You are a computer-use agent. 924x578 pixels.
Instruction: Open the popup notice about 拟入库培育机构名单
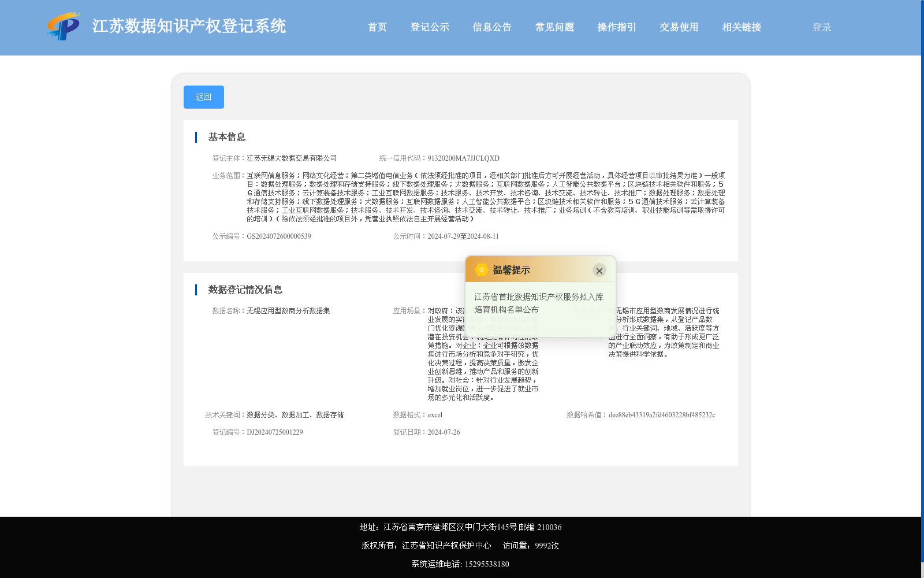click(x=539, y=303)
